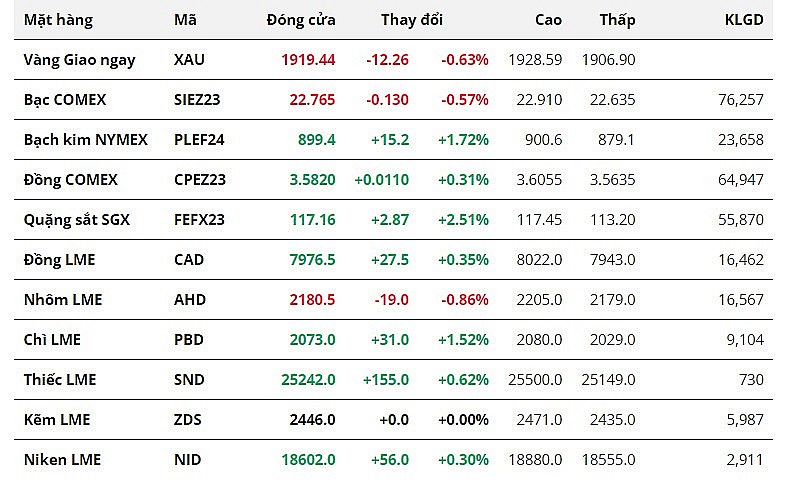The height and width of the screenshot is (485, 785).
Task: Open the Bạc COMEX commodity entry
Action: click(x=64, y=100)
